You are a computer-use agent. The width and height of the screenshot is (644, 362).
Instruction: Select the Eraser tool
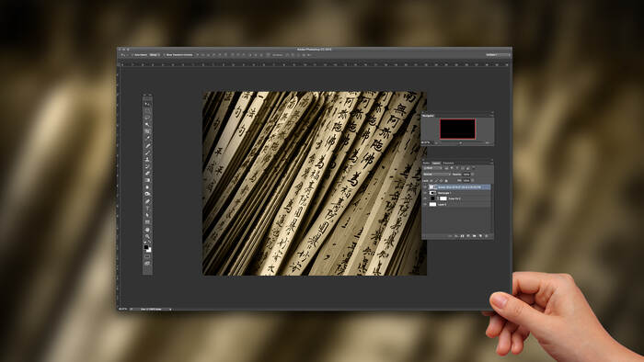(147, 173)
